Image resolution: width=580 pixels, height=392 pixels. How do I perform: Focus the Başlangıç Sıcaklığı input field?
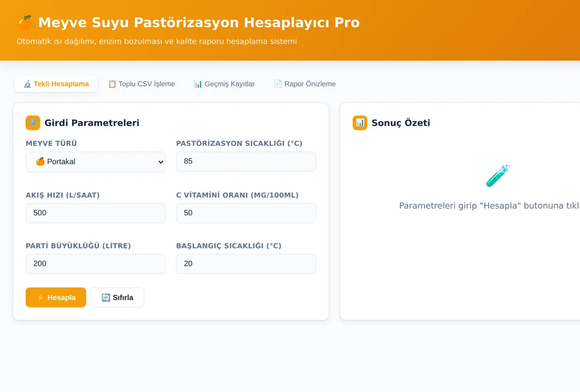246,264
